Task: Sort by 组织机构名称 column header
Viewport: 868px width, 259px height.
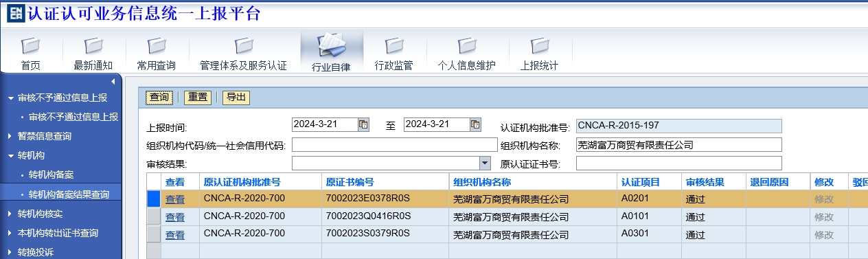Action: click(x=534, y=182)
